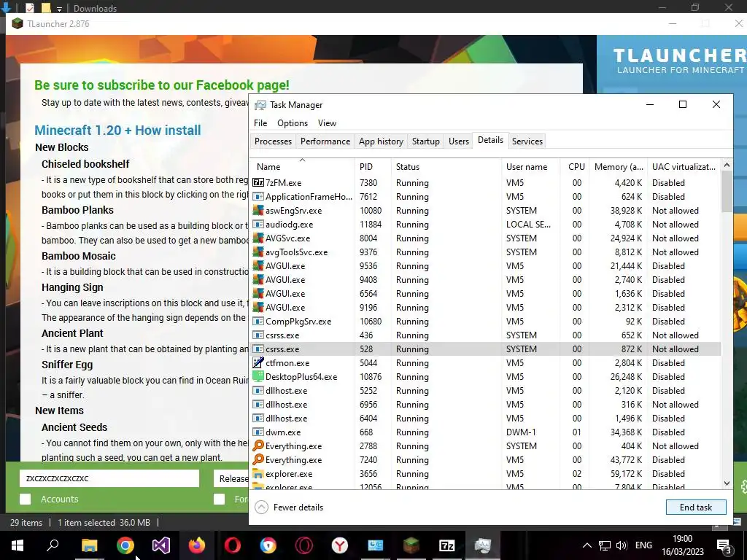The image size is (747, 560).
Task: Click the dwm.exe process icon
Action: [x=258, y=432]
